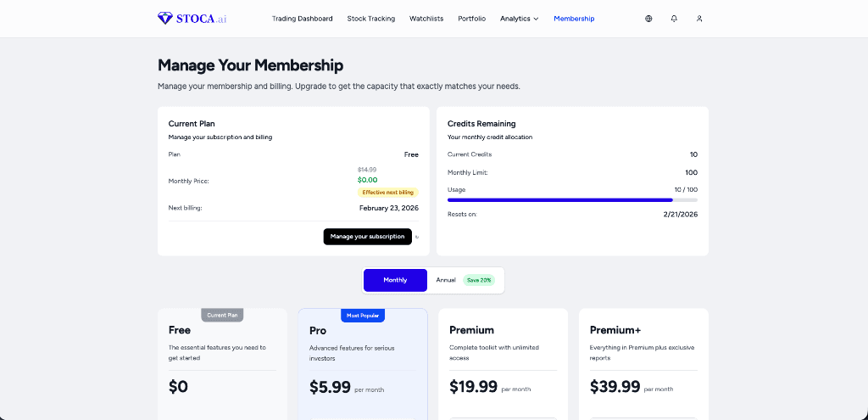Click the Save 20% badge
The width and height of the screenshot is (868, 420).
[x=479, y=280]
